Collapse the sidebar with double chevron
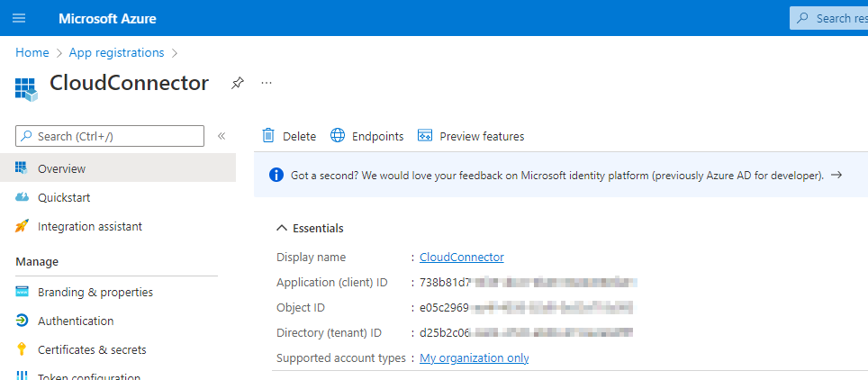 click(x=222, y=136)
